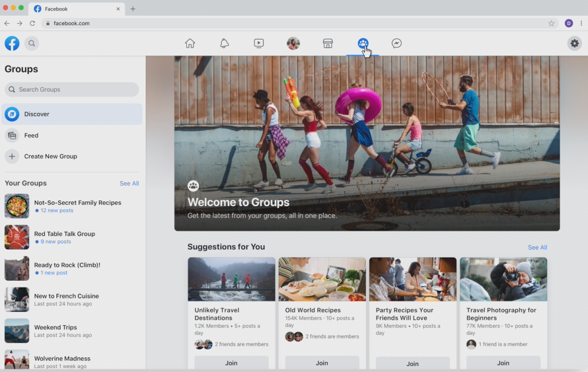
Task: Expand Suggestions for You via See All
Action: tap(537, 248)
